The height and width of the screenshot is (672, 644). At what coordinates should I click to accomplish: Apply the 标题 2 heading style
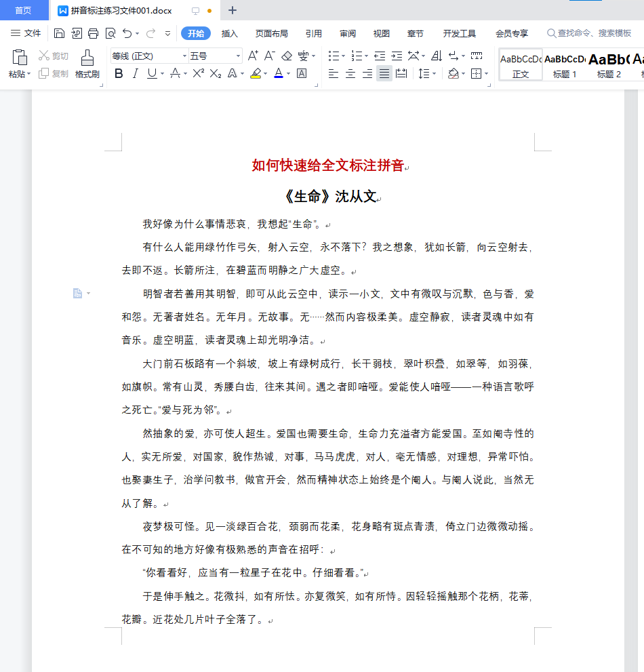(x=609, y=64)
